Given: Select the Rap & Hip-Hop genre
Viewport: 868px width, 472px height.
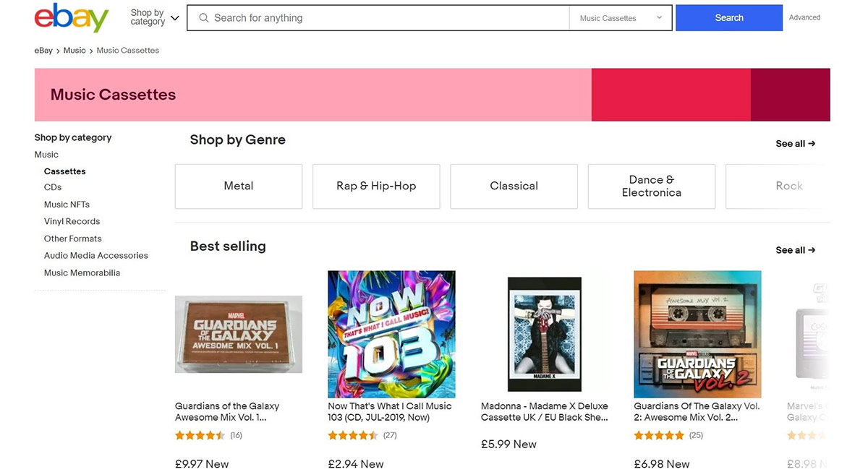Looking at the screenshot, I should [x=376, y=186].
